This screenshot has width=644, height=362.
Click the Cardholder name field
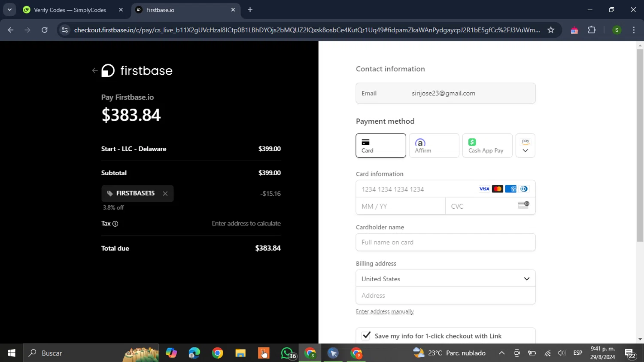[446, 242]
